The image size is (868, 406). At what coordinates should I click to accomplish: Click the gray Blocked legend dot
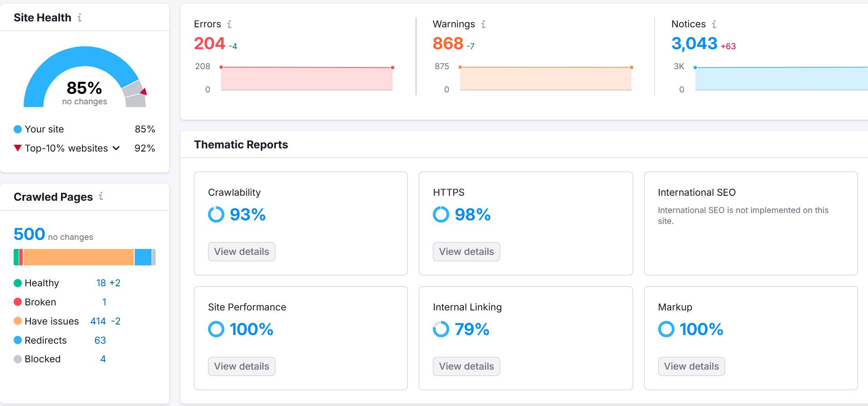18,359
